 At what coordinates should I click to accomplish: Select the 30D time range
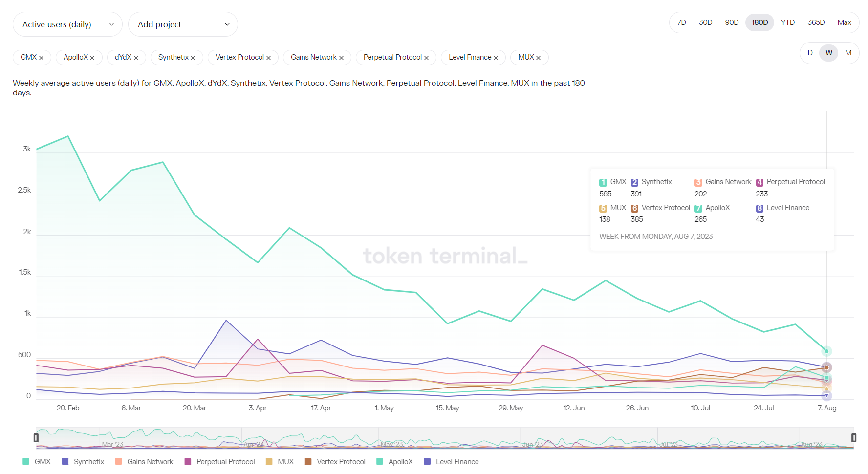click(x=705, y=22)
